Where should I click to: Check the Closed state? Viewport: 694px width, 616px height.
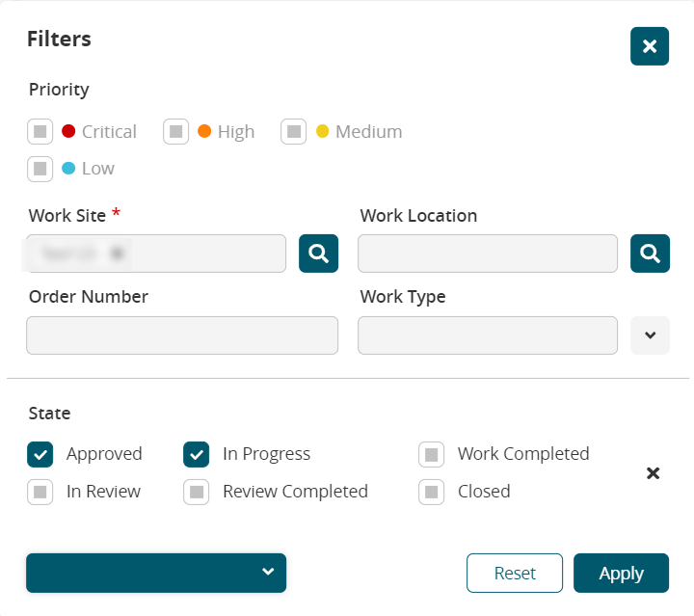click(x=431, y=492)
